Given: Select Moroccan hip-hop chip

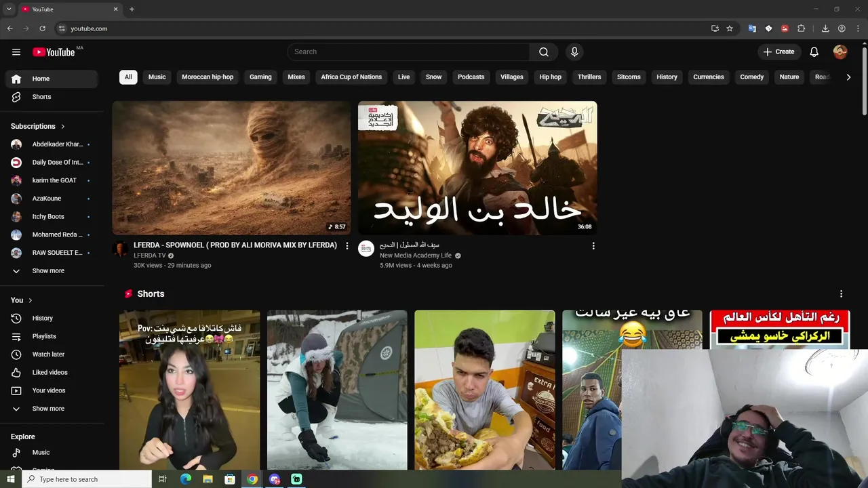Looking at the screenshot, I should 208,77.
